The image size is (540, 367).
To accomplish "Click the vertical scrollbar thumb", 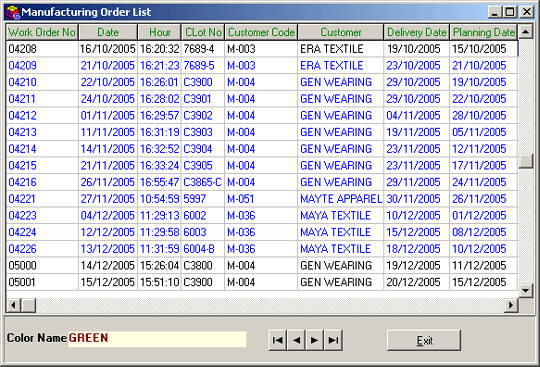I will point(526,161).
